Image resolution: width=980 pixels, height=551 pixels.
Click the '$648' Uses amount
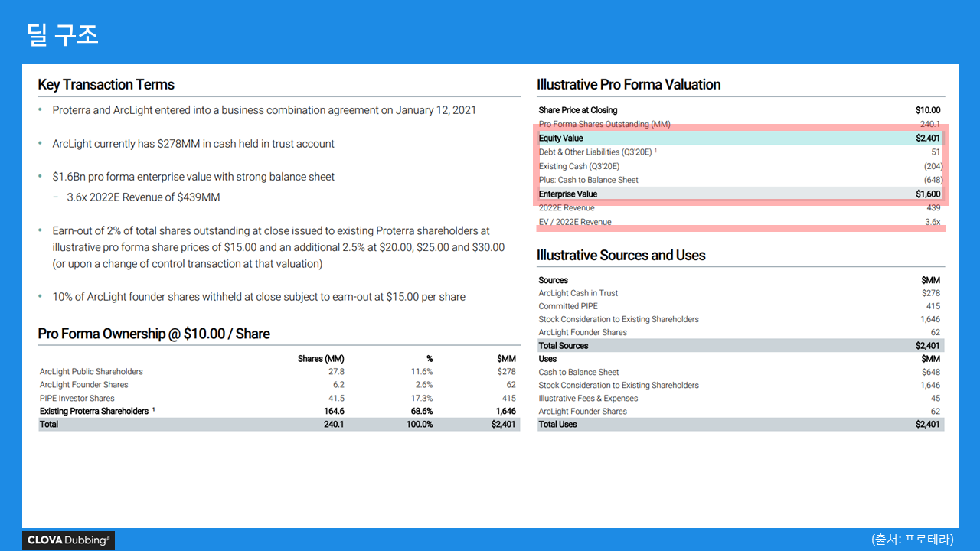pyautogui.click(x=931, y=373)
